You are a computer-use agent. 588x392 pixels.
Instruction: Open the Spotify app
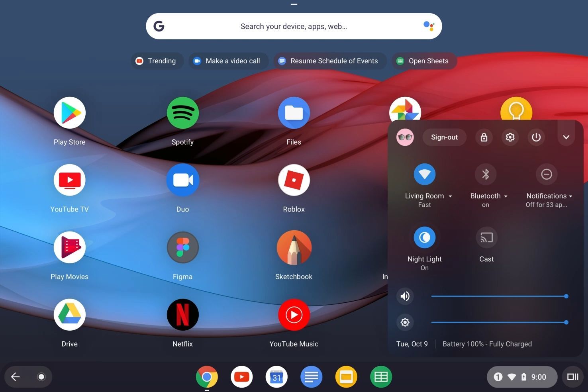[182, 113]
